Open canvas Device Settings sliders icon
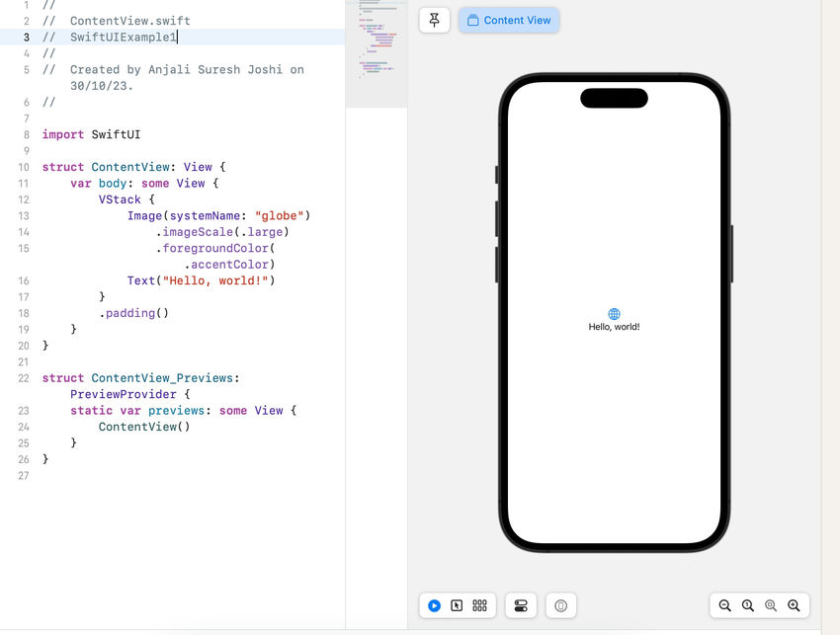The height and width of the screenshot is (635, 840). click(x=521, y=605)
